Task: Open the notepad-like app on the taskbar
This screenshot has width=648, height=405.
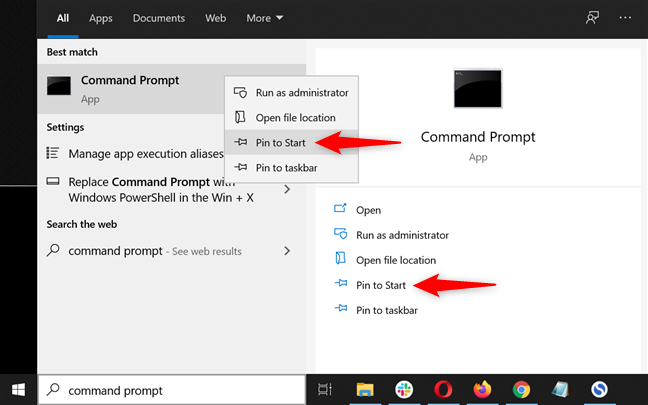Action: [560, 389]
